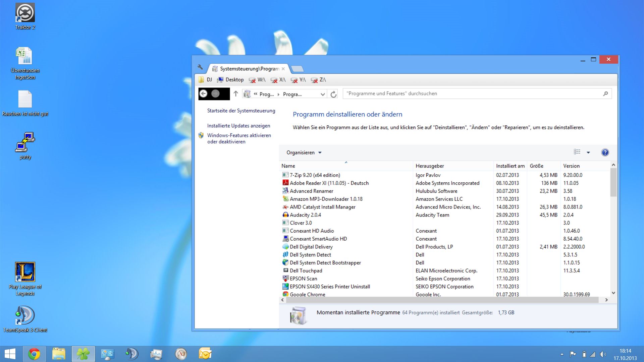Screen dimensions: 644x362
Task: Open Google Chrome from the taskbar
Action: [34, 354]
